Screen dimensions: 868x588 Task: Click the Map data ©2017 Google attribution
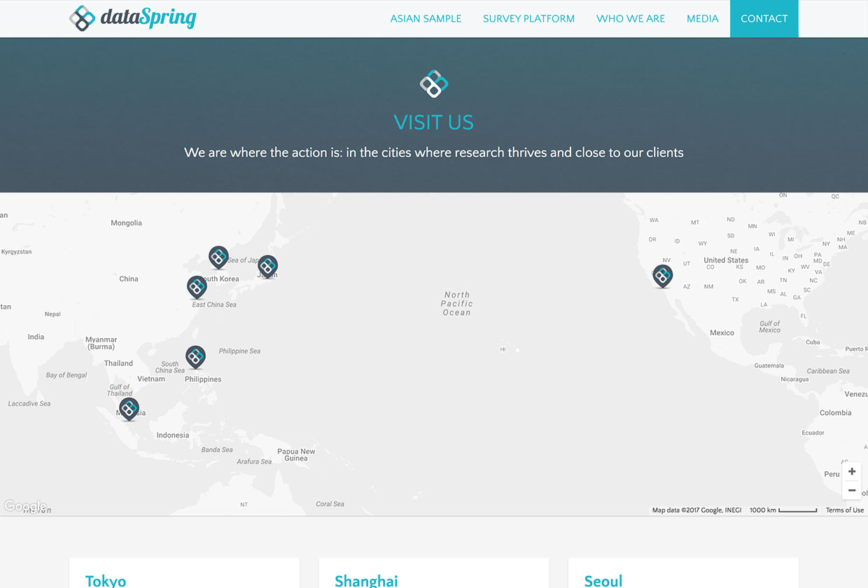point(696,510)
